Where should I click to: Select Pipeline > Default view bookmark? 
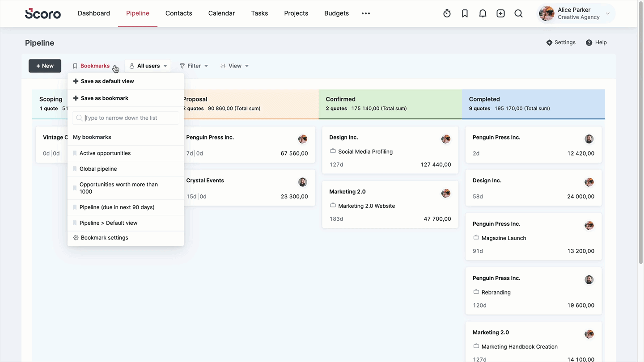(x=126, y=223)
